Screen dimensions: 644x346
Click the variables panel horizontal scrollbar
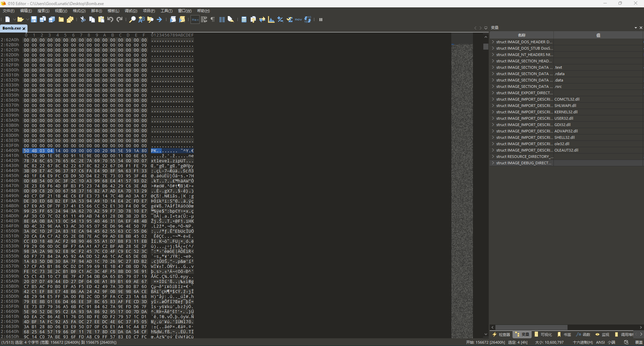click(x=531, y=327)
